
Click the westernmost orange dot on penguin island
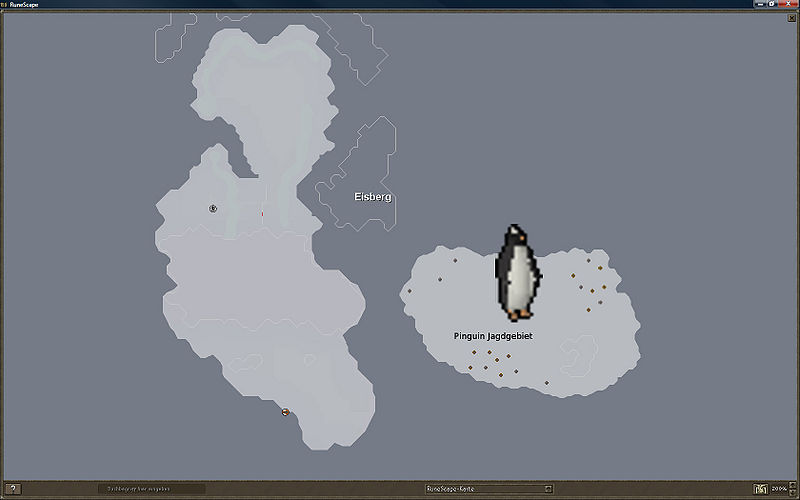coord(408,292)
